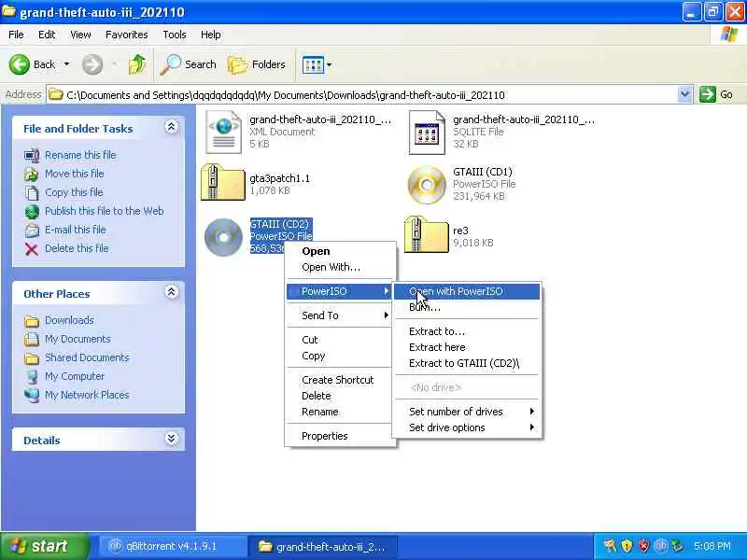The image size is (747, 560).
Task: Choose Cut in the context menu
Action: pos(341,340)
